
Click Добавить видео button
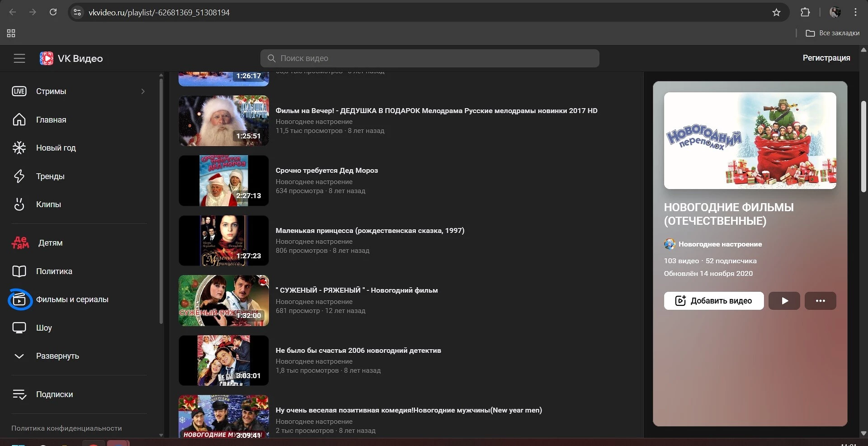click(713, 301)
